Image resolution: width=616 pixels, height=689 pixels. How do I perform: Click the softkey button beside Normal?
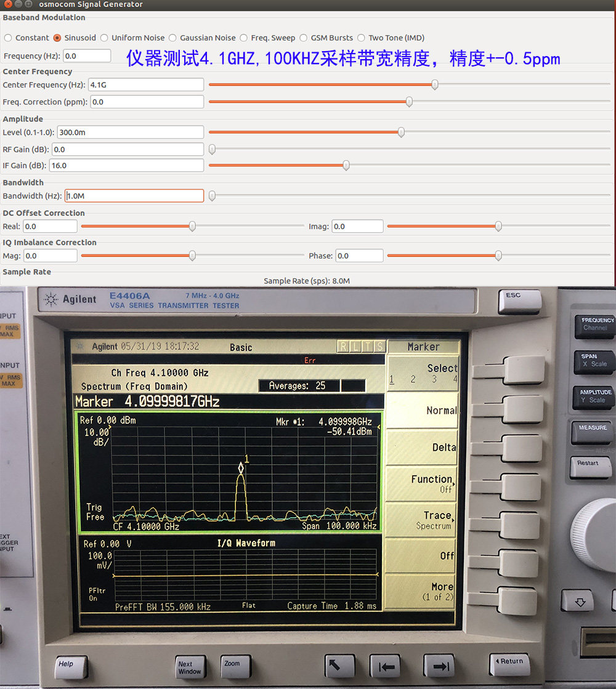pos(523,409)
